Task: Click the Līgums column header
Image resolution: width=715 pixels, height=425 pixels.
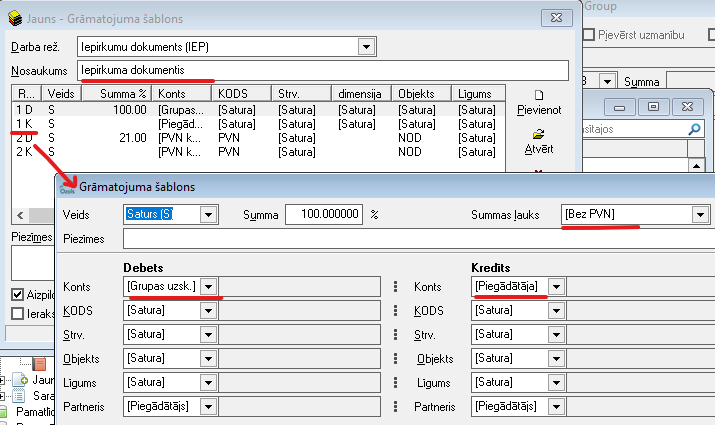Action: tap(478, 93)
